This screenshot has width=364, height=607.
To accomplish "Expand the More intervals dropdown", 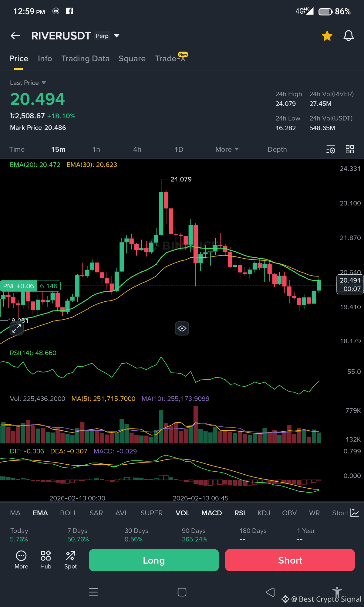I will point(227,149).
